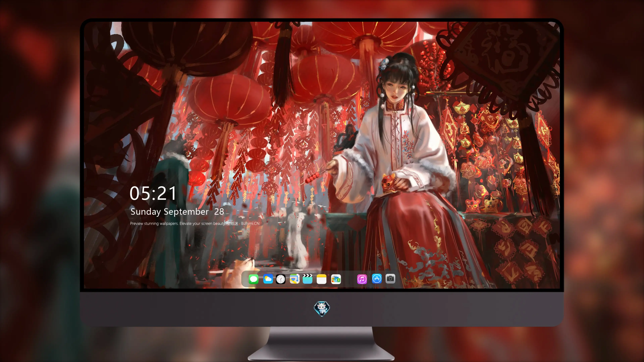Open the Weather app in the dock
The image size is (644, 362).
point(268,279)
